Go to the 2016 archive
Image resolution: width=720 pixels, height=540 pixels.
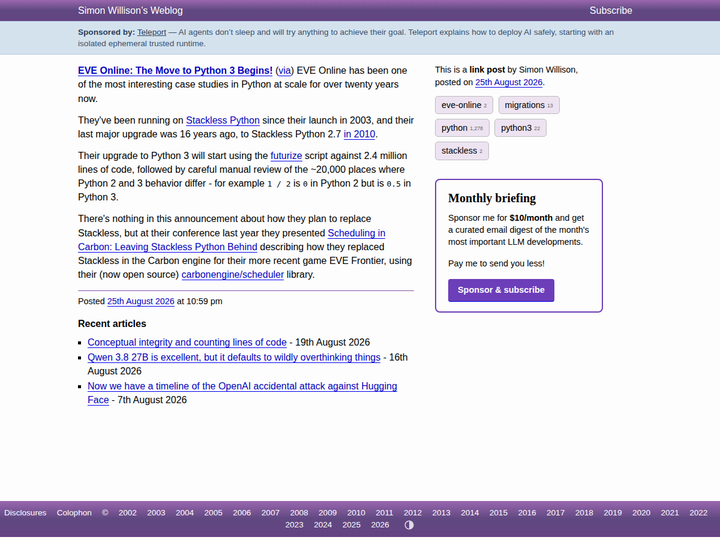tap(527, 513)
